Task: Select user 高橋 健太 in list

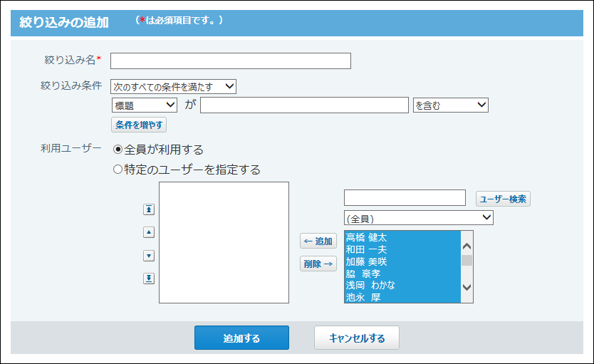Action: [x=402, y=237]
